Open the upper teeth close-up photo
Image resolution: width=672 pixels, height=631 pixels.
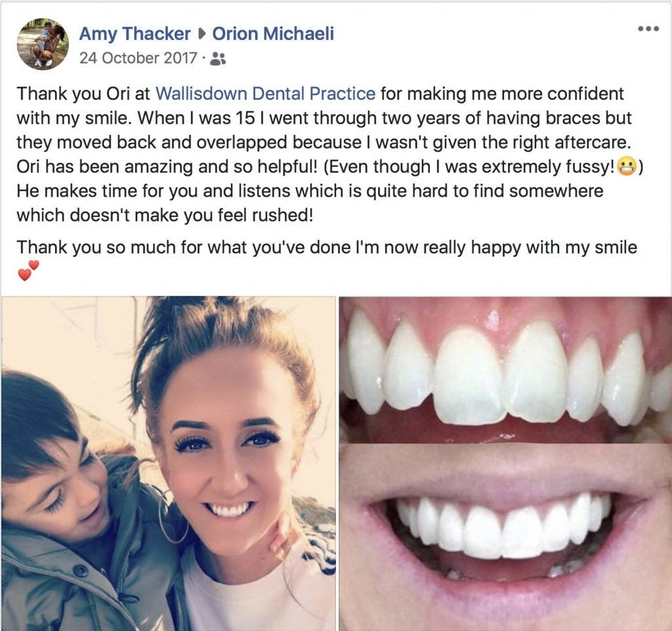click(x=505, y=367)
